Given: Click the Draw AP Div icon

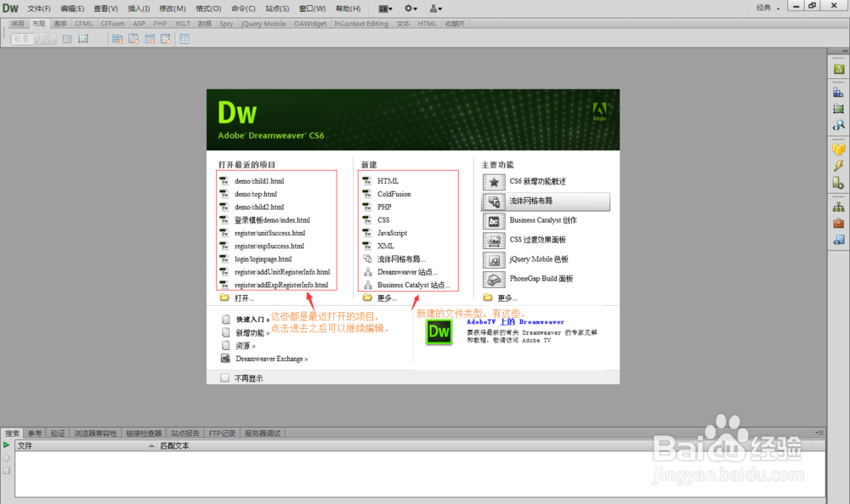Looking at the screenshot, I should point(83,39).
